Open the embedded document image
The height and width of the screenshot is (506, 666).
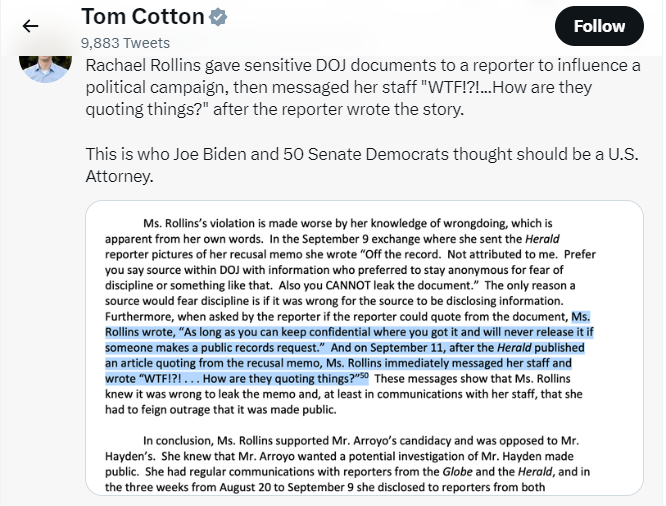pyautogui.click(x=364, y=348)
